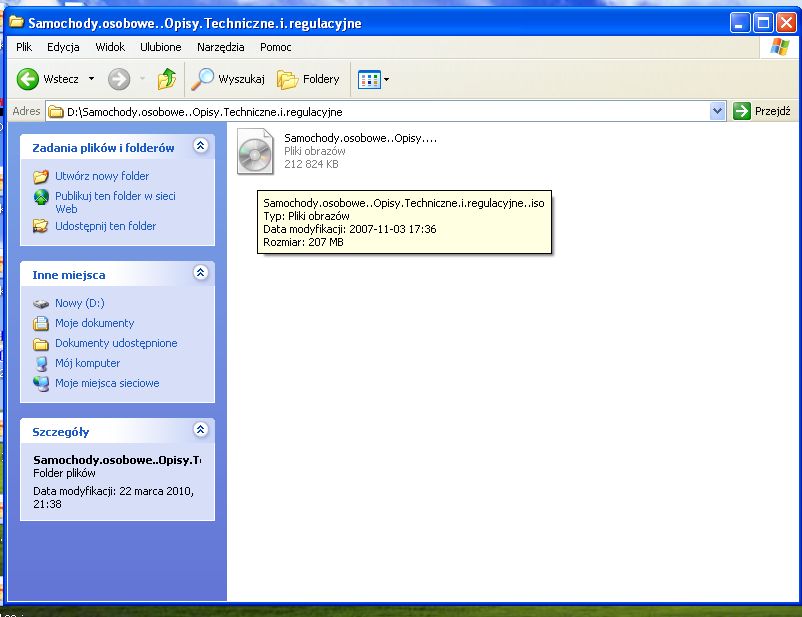Click Udostępnij ten folder link
Image resolution: width=802 pixels, height=617 pixels.
point(105,226)
